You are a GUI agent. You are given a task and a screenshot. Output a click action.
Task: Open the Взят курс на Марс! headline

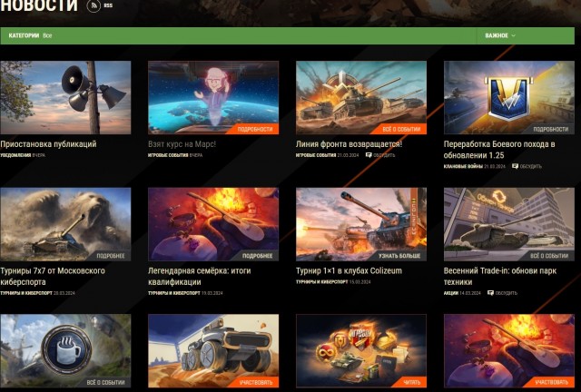182,144
